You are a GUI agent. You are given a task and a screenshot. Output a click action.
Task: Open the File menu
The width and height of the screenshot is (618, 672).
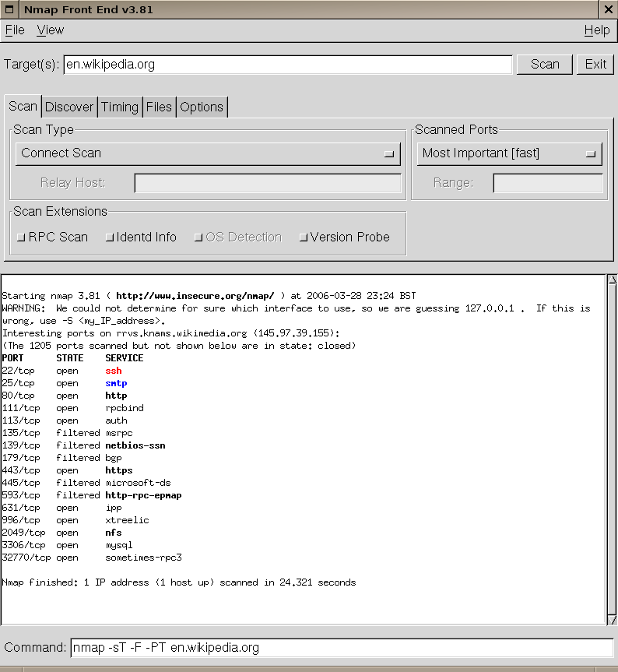click(15, 30)
